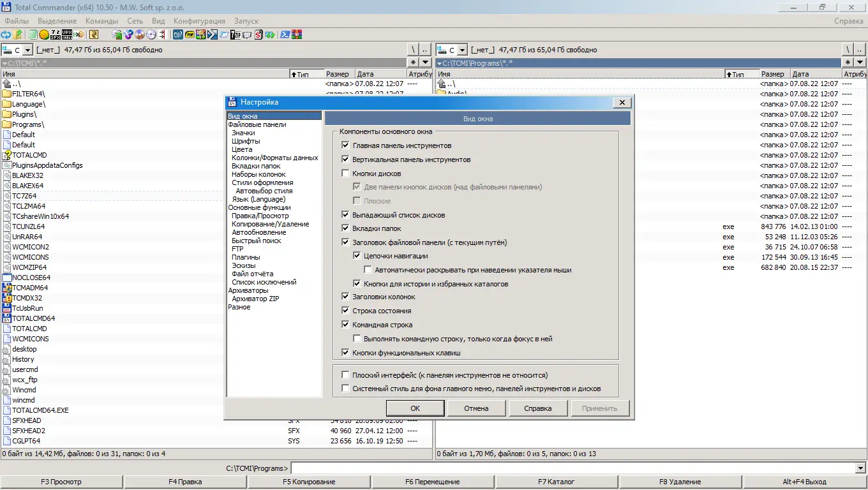Click the red S document icon
Screen dimensions: 868x490
[x=258, y=34]
